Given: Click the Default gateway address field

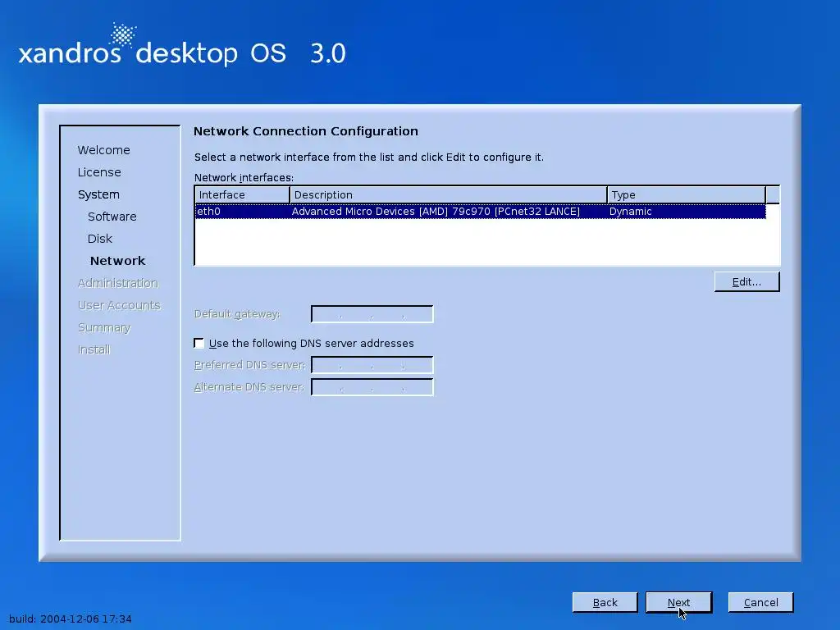Looking at the screenshot, I should (372, 314).
